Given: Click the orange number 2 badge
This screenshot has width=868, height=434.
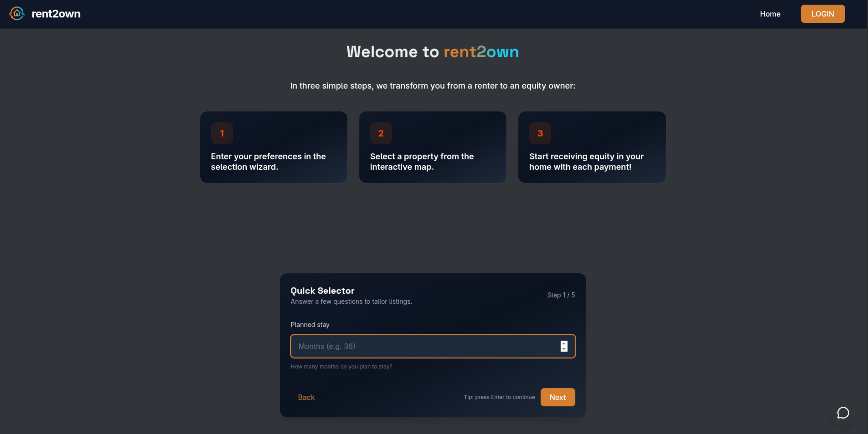Looking at the screenshot, I should tap(381, 133).
